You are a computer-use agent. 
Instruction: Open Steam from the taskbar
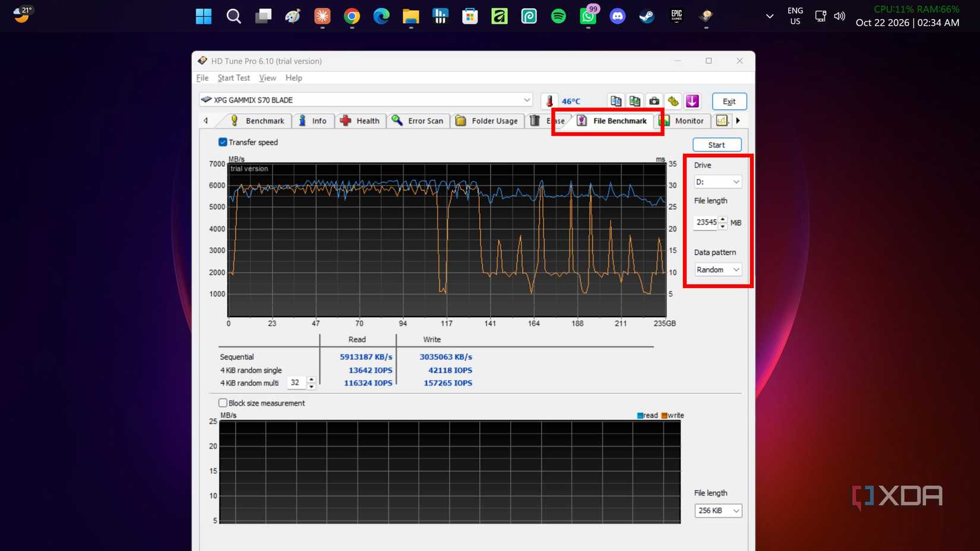tap(647, 16)
